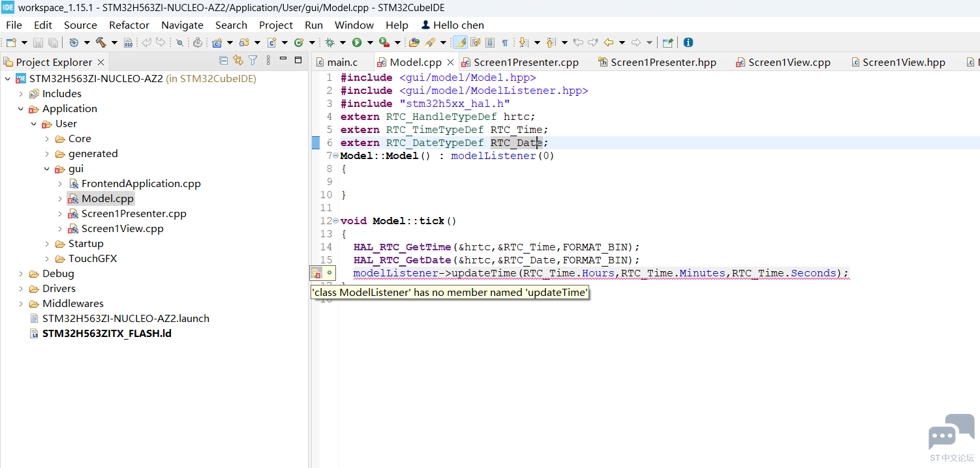The height and width of the screenshot is (468, 980).
Task: Click the New file toolbar icon
Action: [11, 42]
